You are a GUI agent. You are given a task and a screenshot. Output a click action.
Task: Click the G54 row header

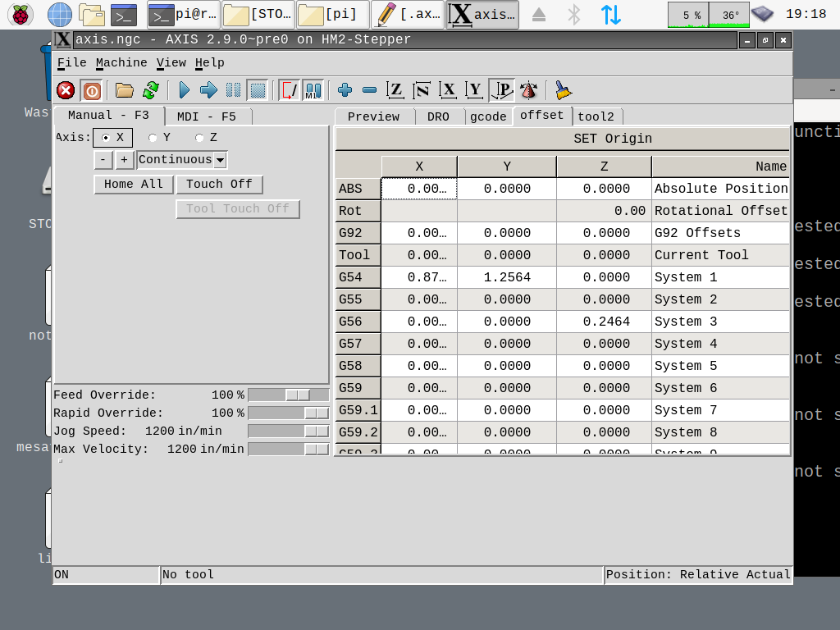(358, 277)
